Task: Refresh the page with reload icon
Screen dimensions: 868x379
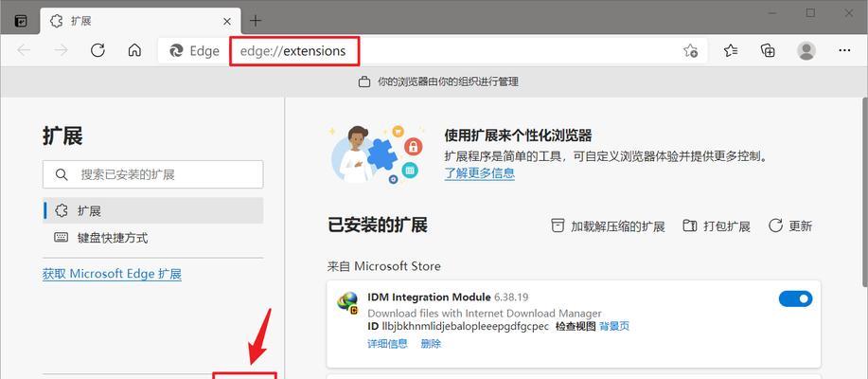Action: click(x=98, y=50)
